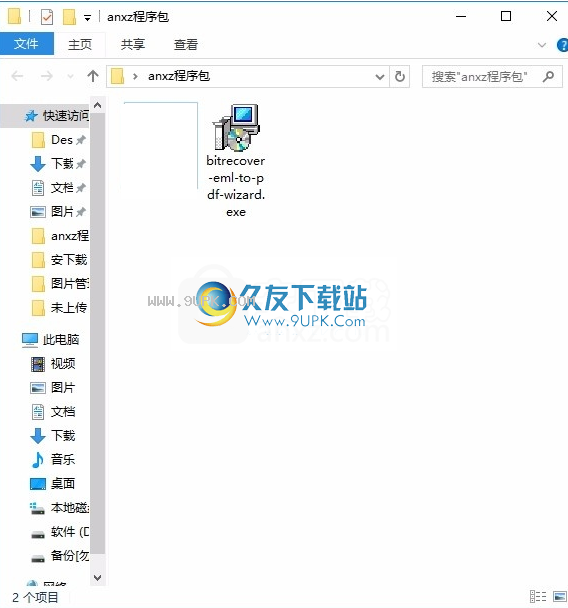Viewport: 568px width, 608px height.
Task: Switch to large icons view
Action: (x=559, y=596)
